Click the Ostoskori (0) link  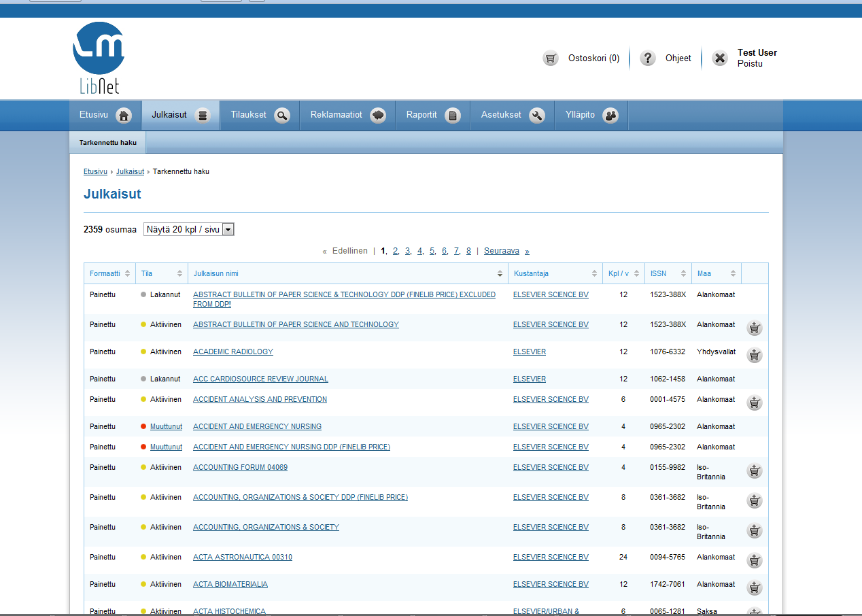(593, 58)
